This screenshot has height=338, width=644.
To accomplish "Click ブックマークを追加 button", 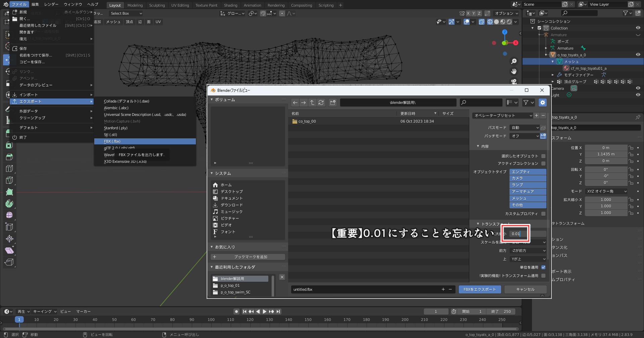I will click(x=248, y=257).
